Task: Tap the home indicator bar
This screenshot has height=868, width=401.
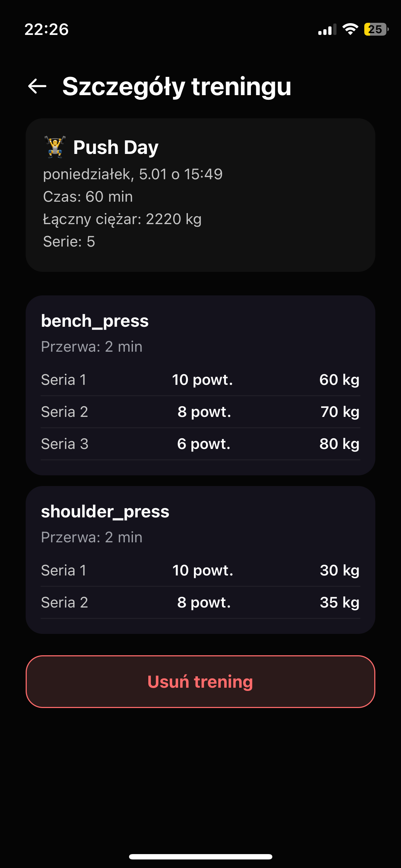Action: 200,857
